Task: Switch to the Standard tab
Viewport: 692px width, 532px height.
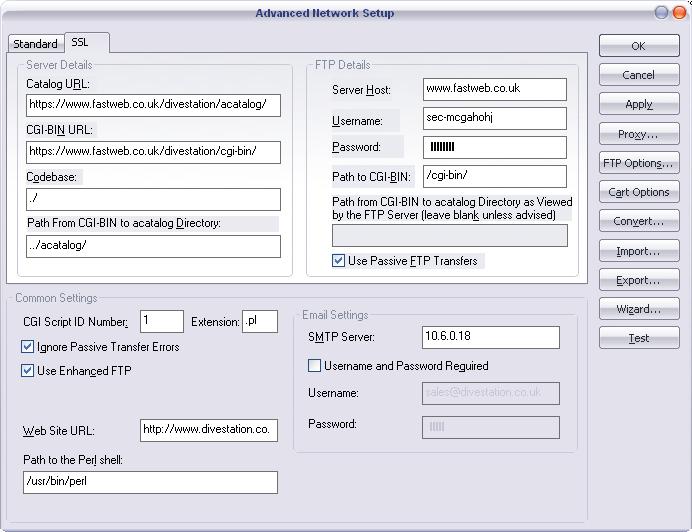Action: pos(35,44)
